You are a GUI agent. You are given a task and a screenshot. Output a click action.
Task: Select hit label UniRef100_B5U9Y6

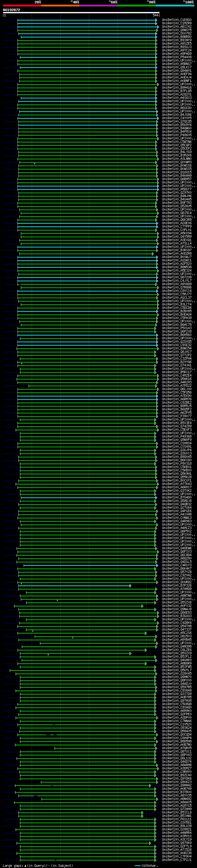coord(176,125)
